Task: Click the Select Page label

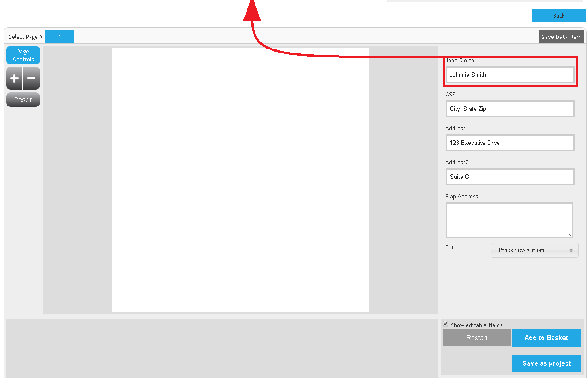Action: [26, 37]
